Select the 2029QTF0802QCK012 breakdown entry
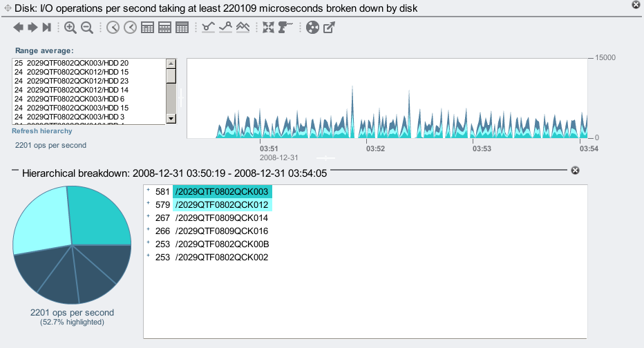The height and width of the screenshot is (348, 644). (222, 205)
